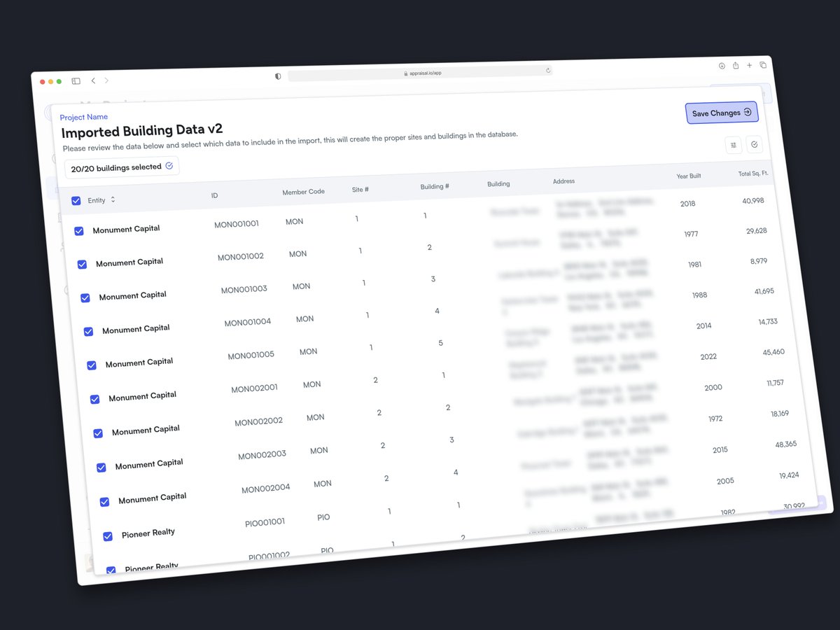This screenshot has height=630, width=840.
Task: Uncheck the row with ID MON002002
Action: (98, 433)
